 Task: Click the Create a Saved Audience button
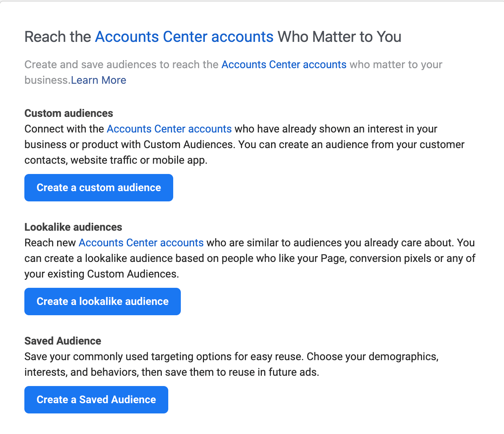click(96, 400)
